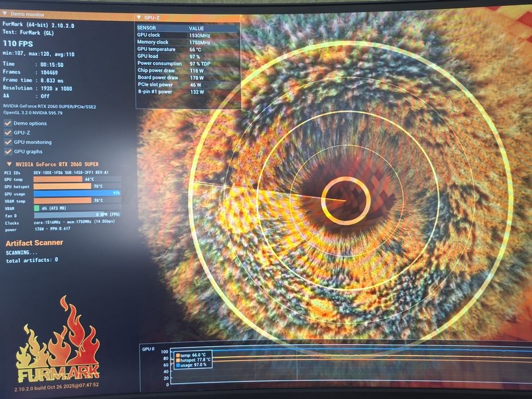The height and width of the screenshot is (399, 532).
Task: Click the 'SCANNING...' status text
Action: 22,253
